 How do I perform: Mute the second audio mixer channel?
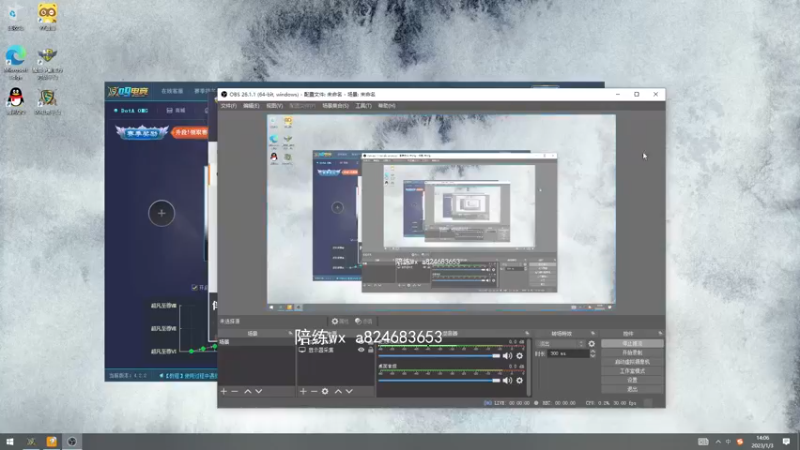tap(507, 380)
